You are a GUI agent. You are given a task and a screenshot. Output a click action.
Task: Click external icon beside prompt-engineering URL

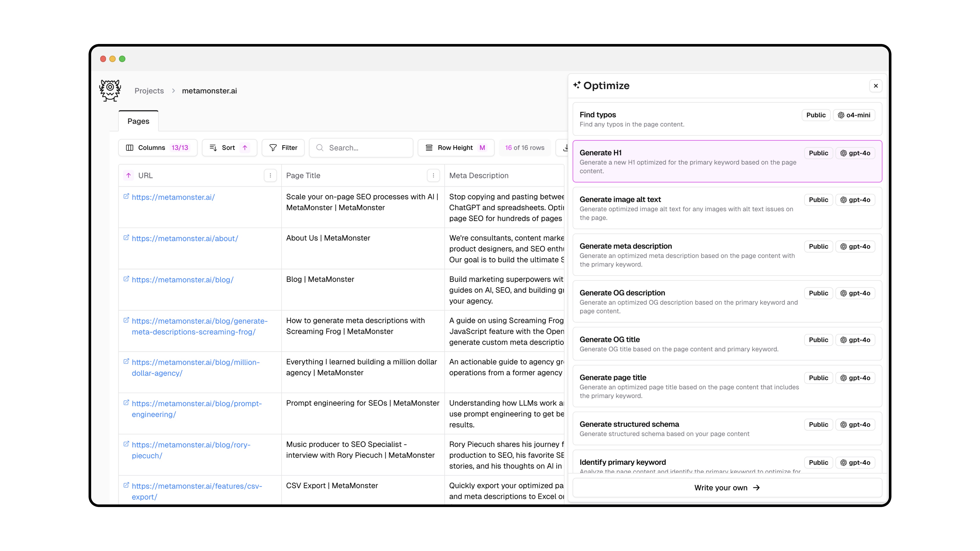pyautogui.click(x=126, y=403)
